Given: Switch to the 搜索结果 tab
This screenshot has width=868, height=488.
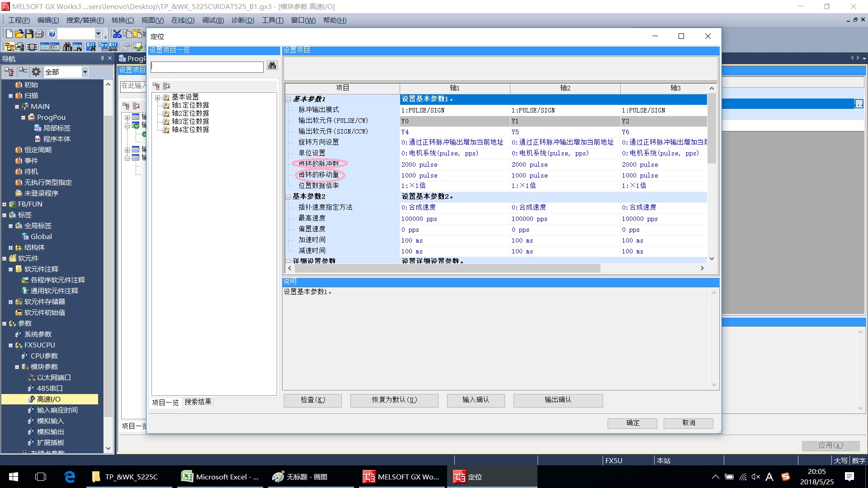Looking at the screenshot, I should click(x=198, y=402).
